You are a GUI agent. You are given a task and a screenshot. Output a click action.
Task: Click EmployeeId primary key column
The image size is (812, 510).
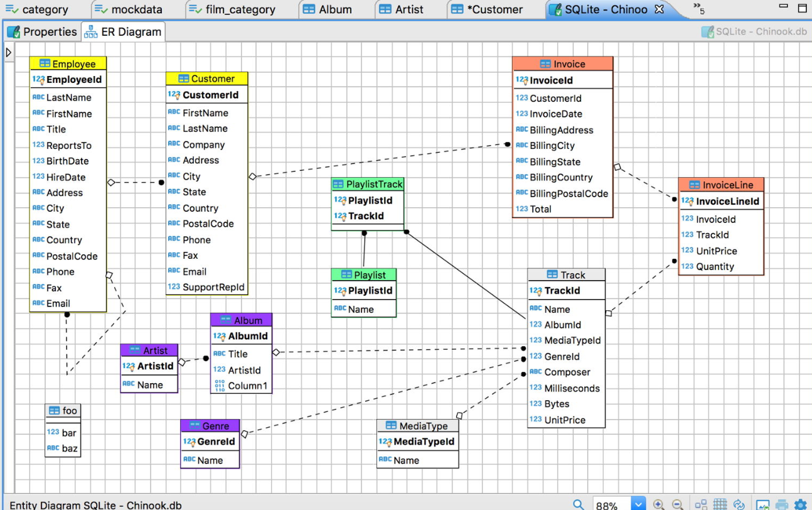68,80
